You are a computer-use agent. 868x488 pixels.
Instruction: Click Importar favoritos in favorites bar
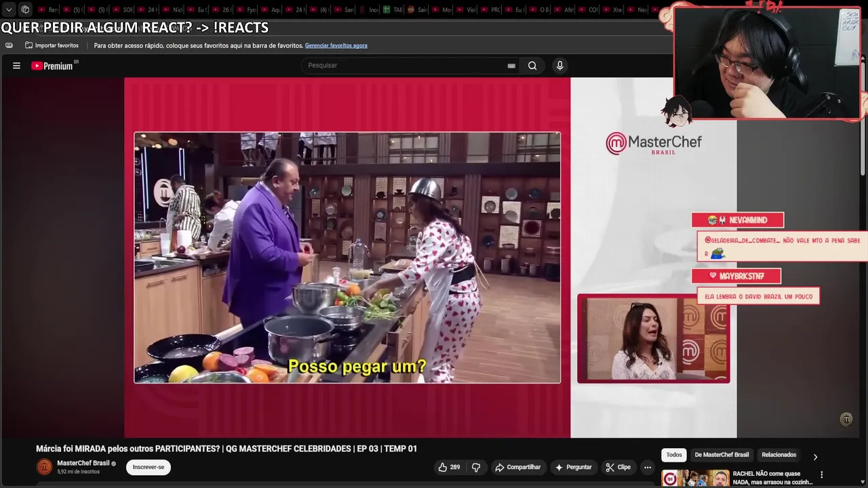click(52, 45)
